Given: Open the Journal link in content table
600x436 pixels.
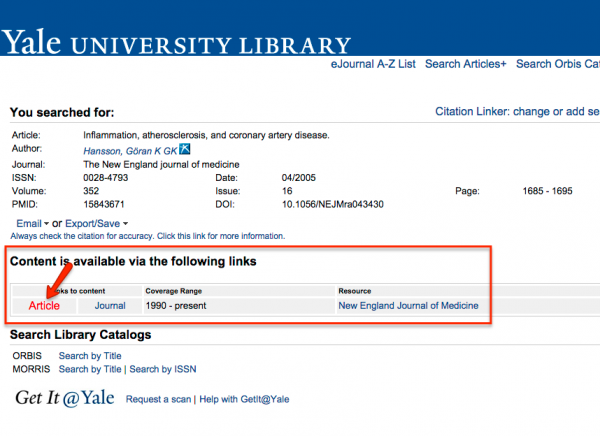Looking at the screenshot, I should (110, 306).
